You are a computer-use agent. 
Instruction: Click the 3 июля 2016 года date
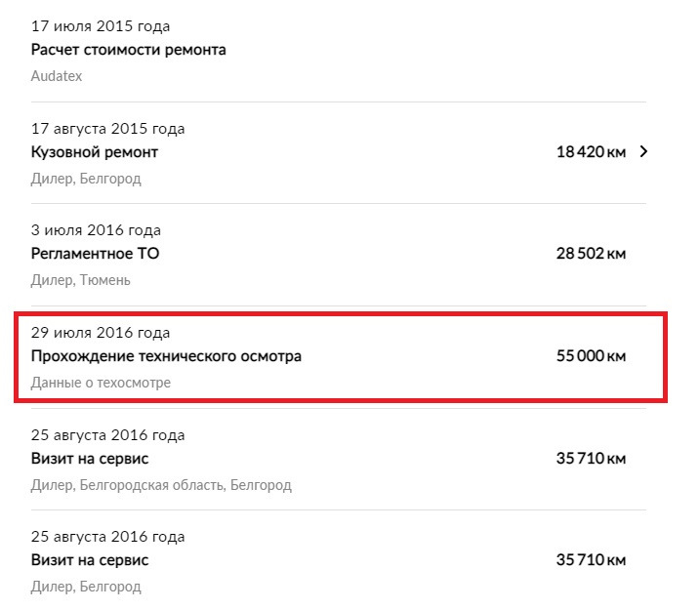coord(96,230)
